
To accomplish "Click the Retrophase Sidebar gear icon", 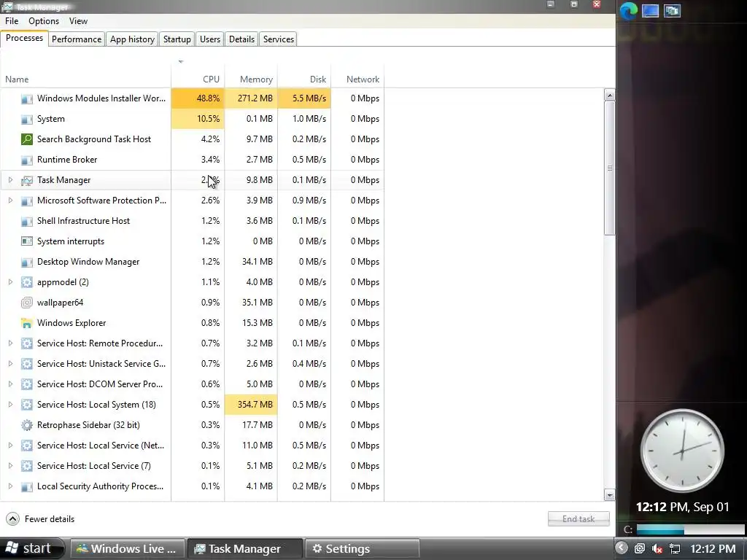I will click(x=27, y=425).
